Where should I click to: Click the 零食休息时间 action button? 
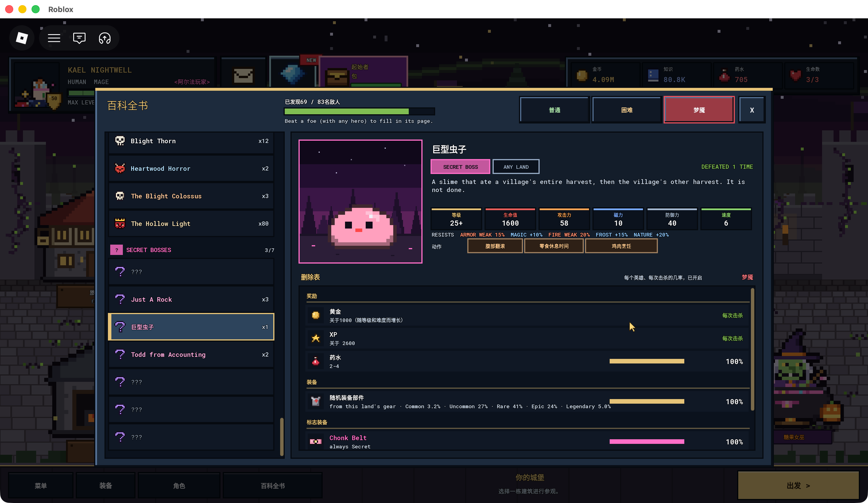(554, 246)
